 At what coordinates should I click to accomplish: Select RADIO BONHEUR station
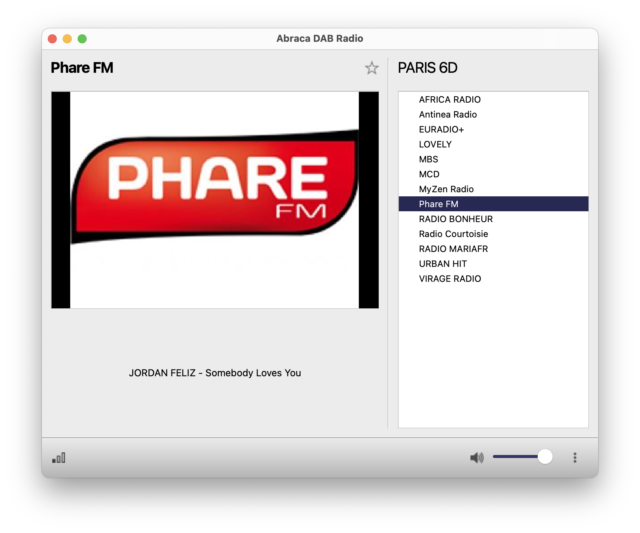click(493, 219)
